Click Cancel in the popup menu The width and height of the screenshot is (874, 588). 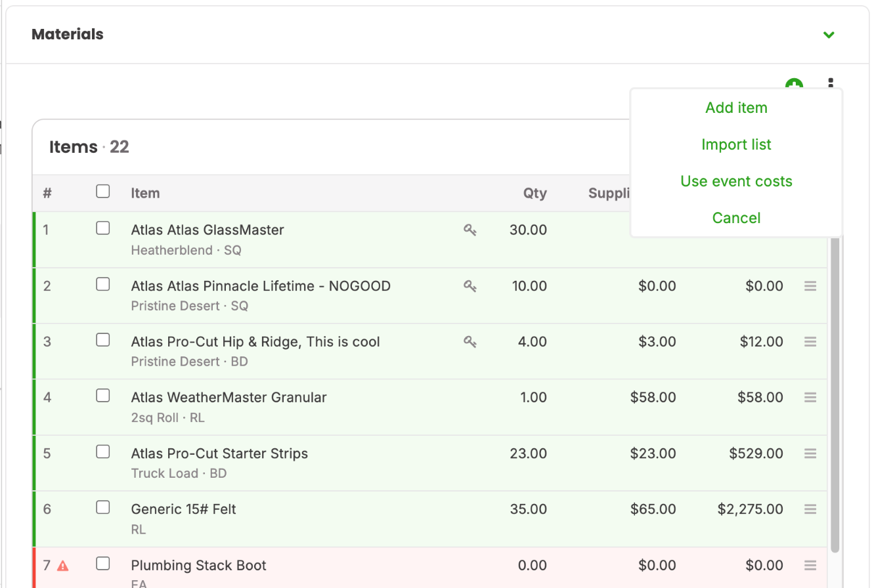[736, 218]
